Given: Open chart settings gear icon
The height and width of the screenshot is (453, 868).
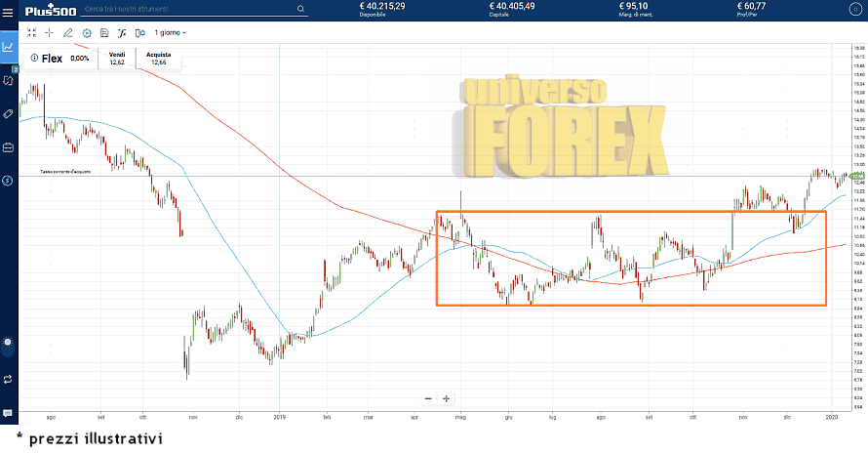Looking at the screenshot, I should pyautogui.click(x=86, y=32).
